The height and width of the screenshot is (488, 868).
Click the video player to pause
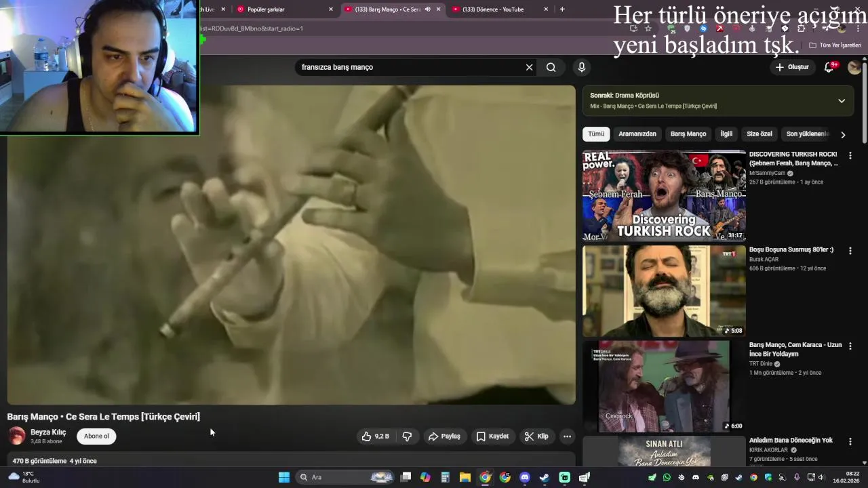[291, 245]
